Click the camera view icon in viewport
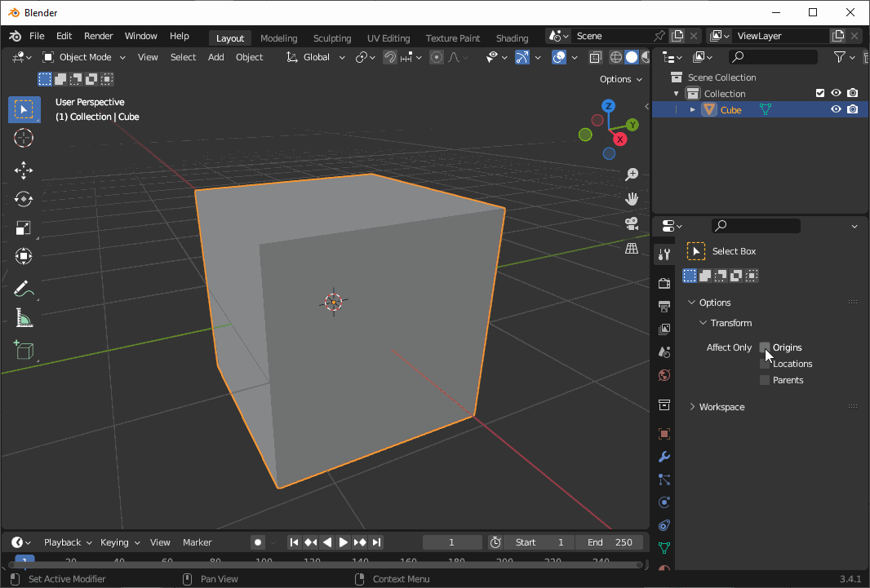This screenshot has height=588, width=870. pyautogui.click(x=631, y=223)
